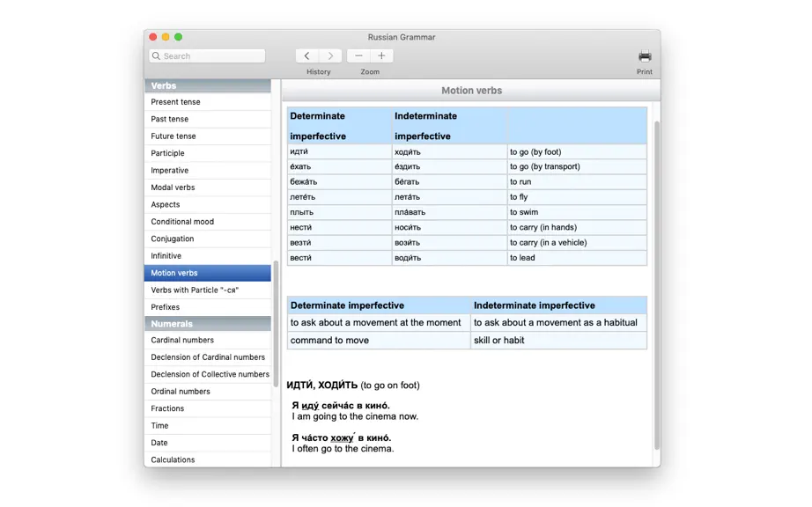Click the table cell 'вести'
Image resolution: width=812 pixels, height=507 pixels.
click(339, 258)
